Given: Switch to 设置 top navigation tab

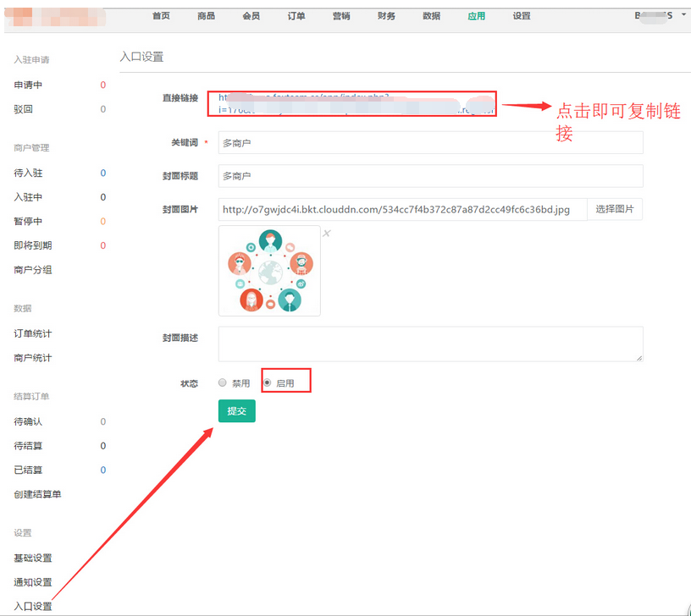Looking at the screenshot, I should 522,16.
